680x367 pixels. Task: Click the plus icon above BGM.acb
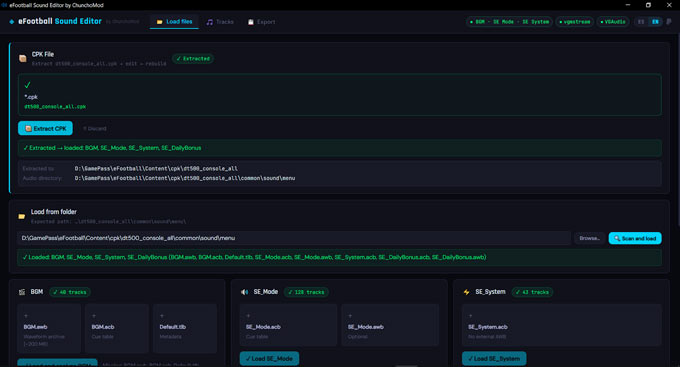(x=94, y=316)
